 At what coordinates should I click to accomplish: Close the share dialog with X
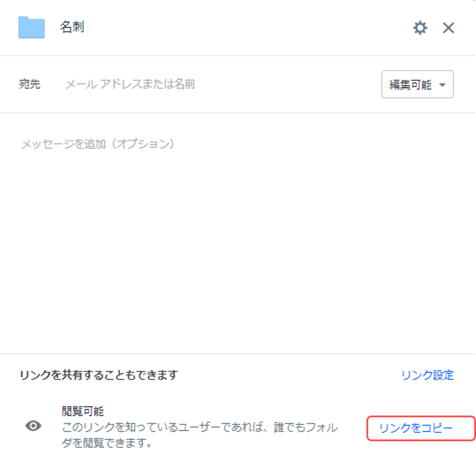click(448, 28)
